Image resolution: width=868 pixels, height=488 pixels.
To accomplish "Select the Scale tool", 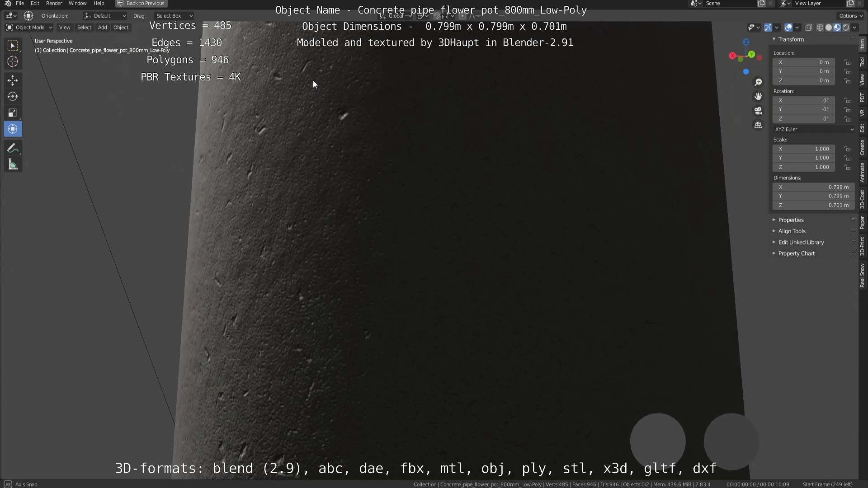I will pyautogui.click(x=13, y=113).
